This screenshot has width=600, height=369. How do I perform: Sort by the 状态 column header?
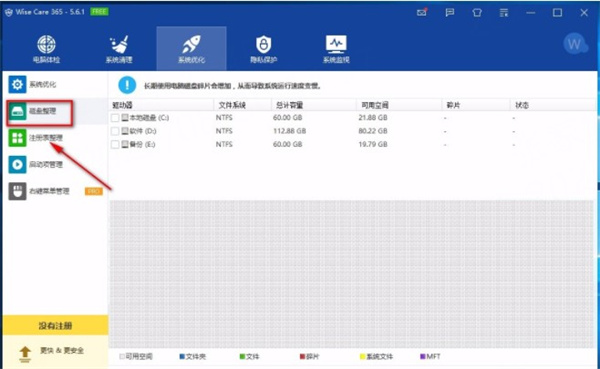pyautogui.click(x=553, y=105)
